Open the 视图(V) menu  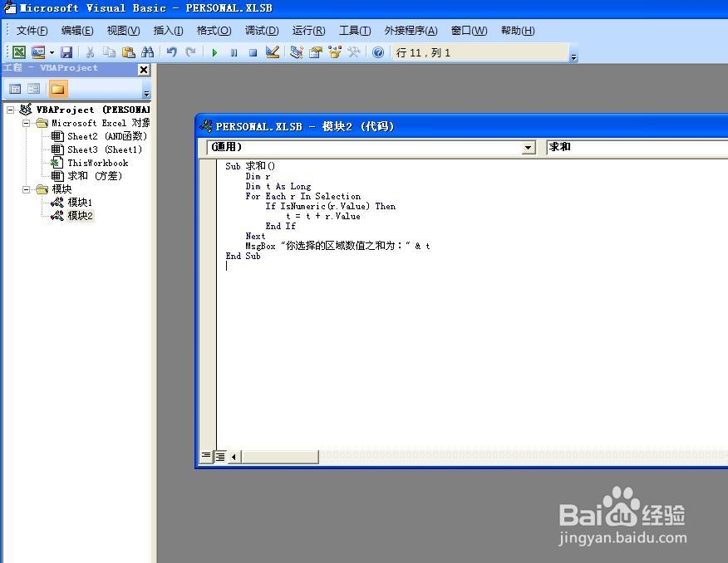click(123, 31)
